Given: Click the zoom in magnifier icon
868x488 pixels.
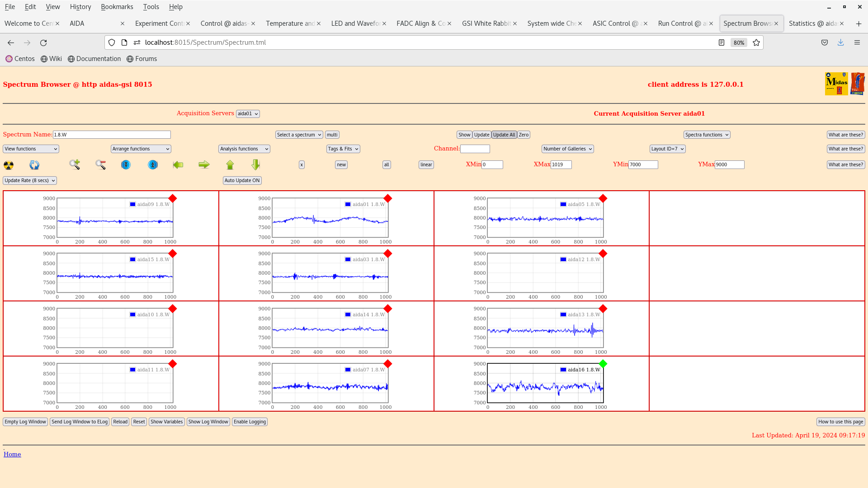Looking at the screenshot, I should coord(75,164).
